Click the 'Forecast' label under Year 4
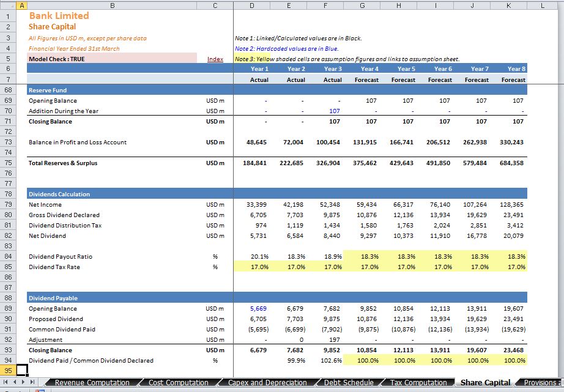Viewport: 564px width, 392px height. click(366, 80)
